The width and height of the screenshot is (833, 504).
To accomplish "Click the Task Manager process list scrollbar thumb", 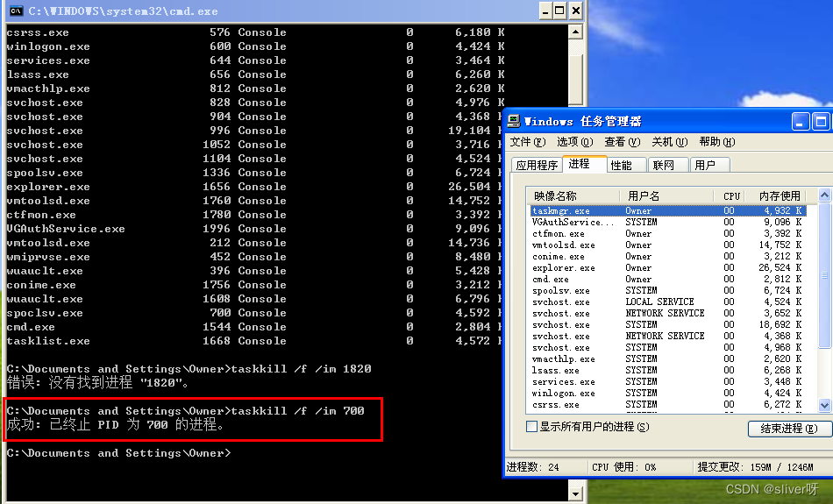I will pyautogui.click(x=824, y=275).
